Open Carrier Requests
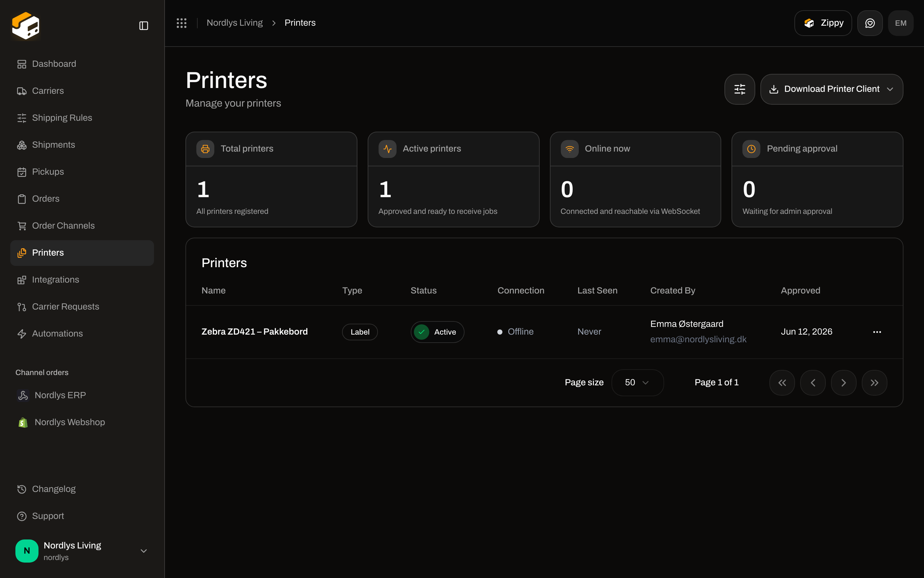924x578 pixels. (82, 307)
